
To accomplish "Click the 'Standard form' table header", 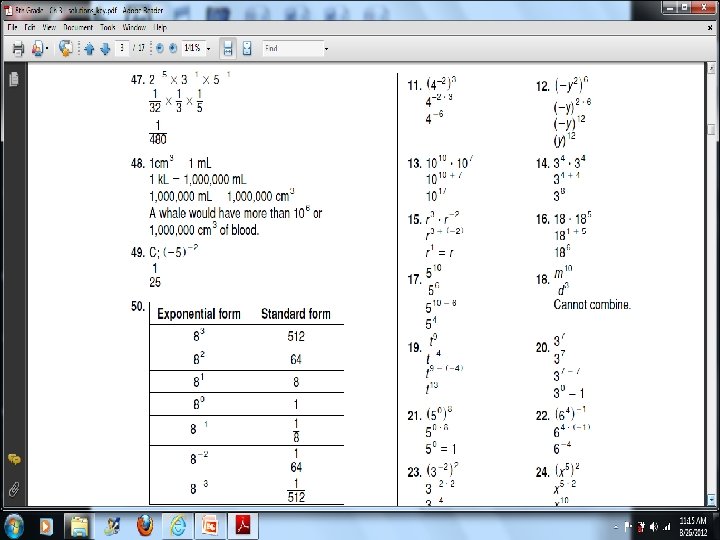I will point(296,314).
